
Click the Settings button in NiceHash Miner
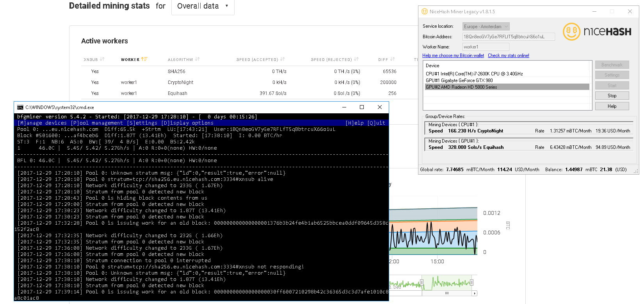[612, 75]
